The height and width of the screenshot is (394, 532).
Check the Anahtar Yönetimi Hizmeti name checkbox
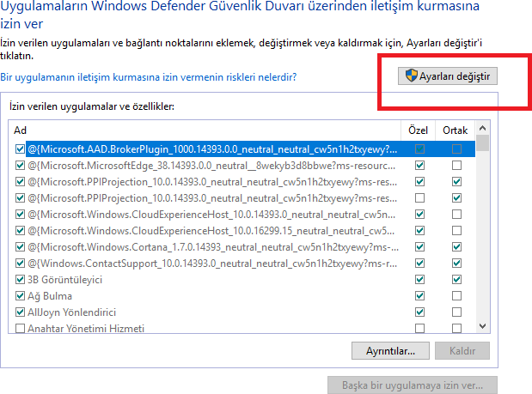click(20, 328)
